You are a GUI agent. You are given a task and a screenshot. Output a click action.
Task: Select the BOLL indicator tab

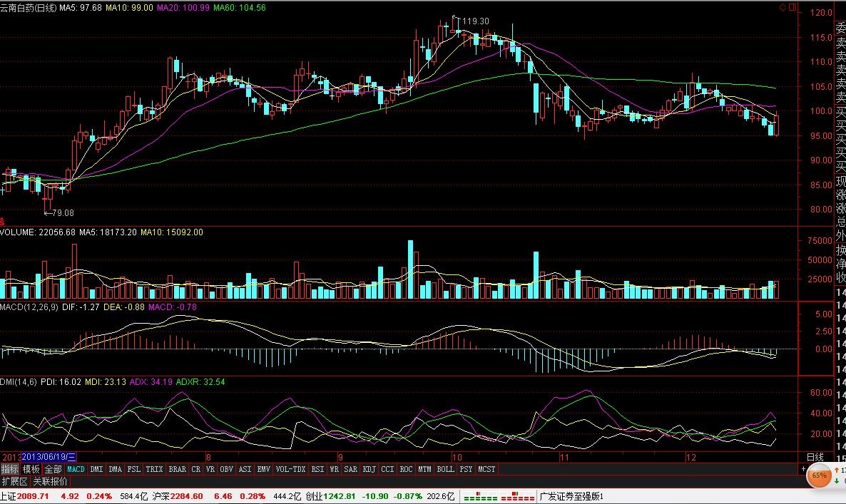tap(445, 469)
